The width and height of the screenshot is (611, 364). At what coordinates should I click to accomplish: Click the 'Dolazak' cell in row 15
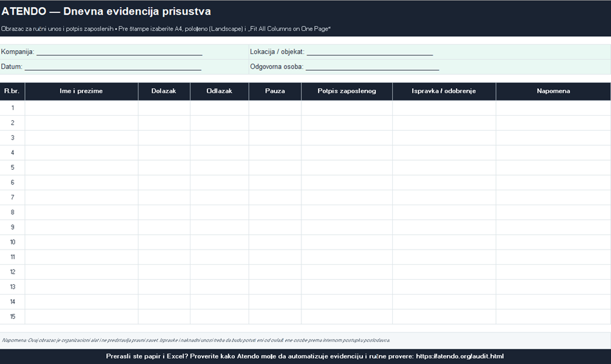pos(164,317)
